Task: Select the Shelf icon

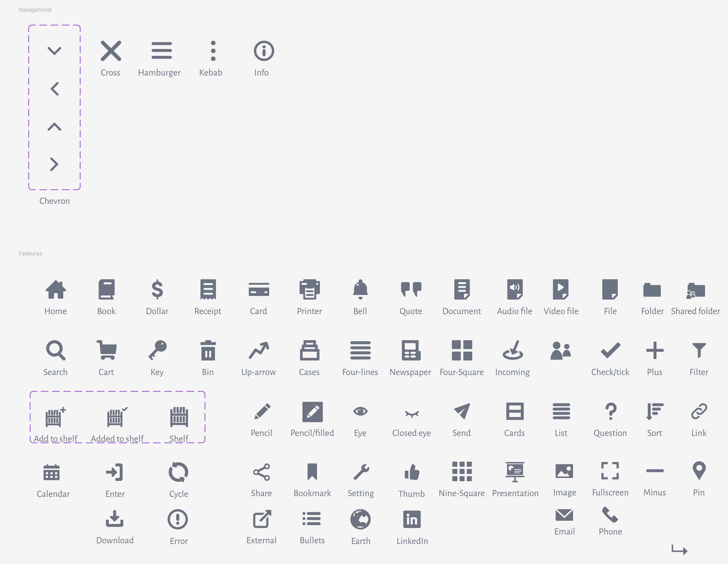Action: pyautogui.click(x=179, y=417)
